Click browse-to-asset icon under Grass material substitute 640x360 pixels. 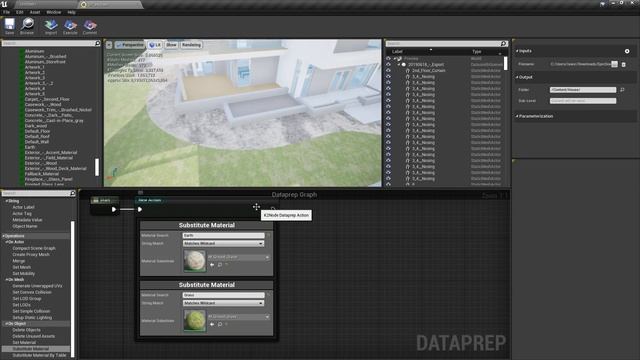point(220,324)
